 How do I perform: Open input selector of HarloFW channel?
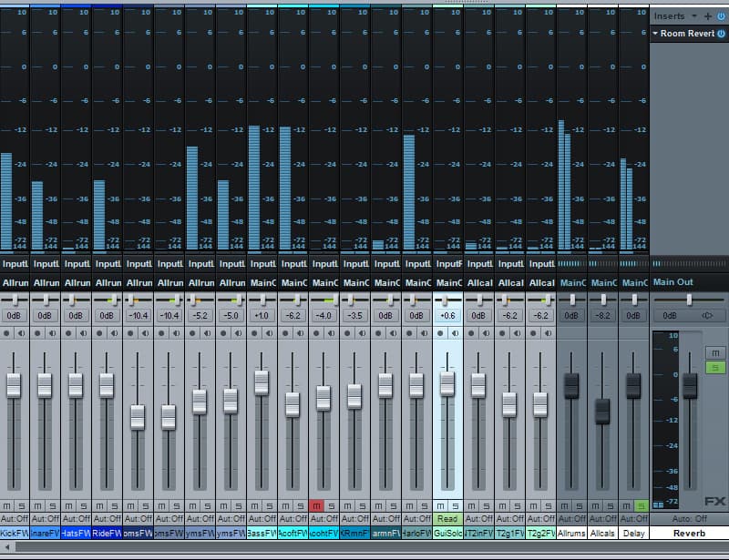(x=417, y=264)
